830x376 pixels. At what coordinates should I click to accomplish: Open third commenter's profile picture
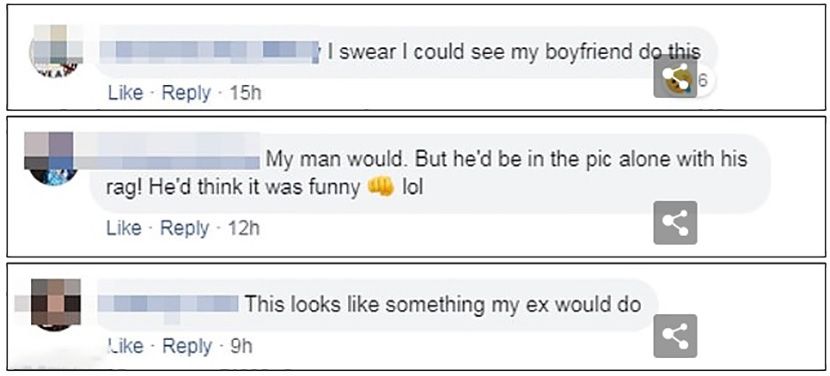click(x=55, y=305)
